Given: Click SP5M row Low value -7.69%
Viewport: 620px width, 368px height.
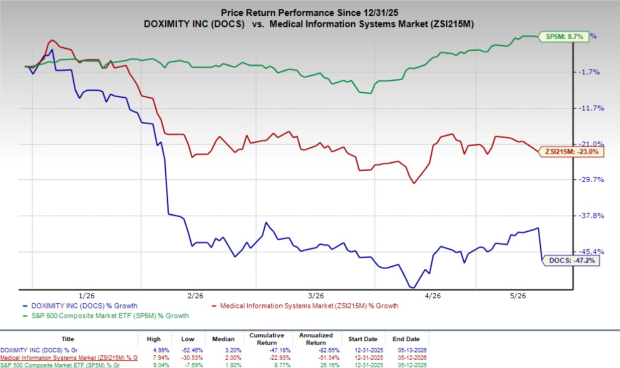Looking at the screenshot, I should tap(193, 365).
